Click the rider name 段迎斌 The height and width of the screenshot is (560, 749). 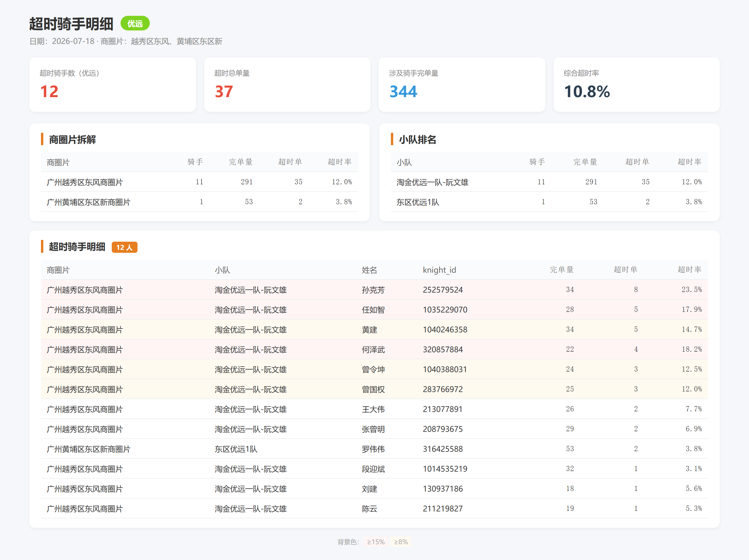[x=373, y=469]
